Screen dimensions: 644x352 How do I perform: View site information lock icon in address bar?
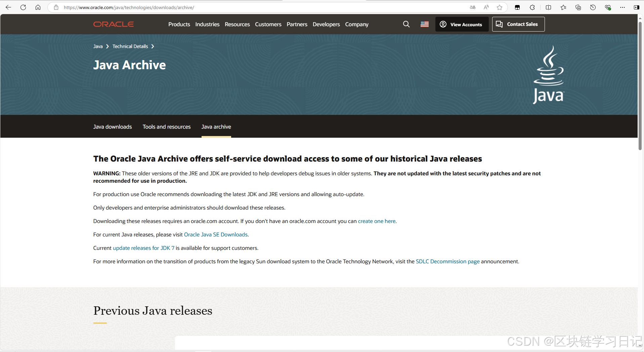pyautogui.click(x=56, y=7)
